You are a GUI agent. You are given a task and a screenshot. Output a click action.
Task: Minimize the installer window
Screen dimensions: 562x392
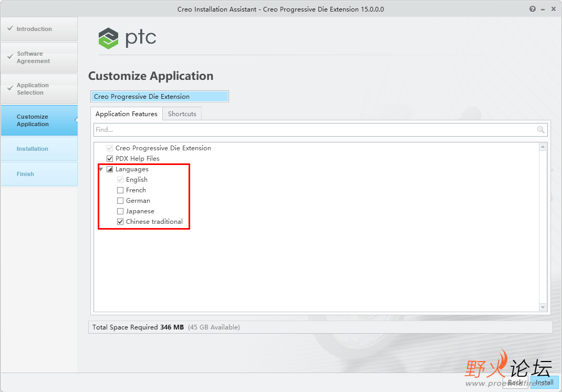(x=543, y=9)
